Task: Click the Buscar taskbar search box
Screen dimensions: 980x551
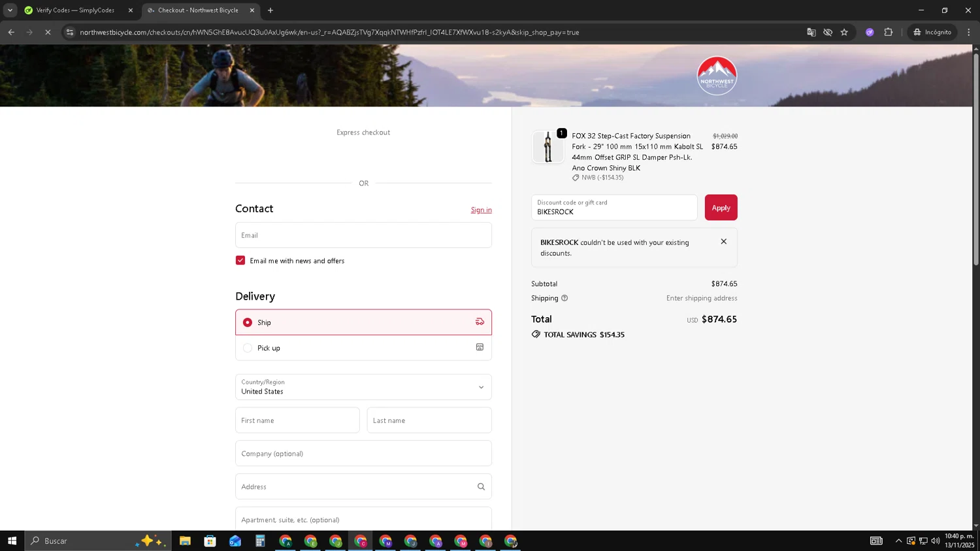Action: (98, 541)
